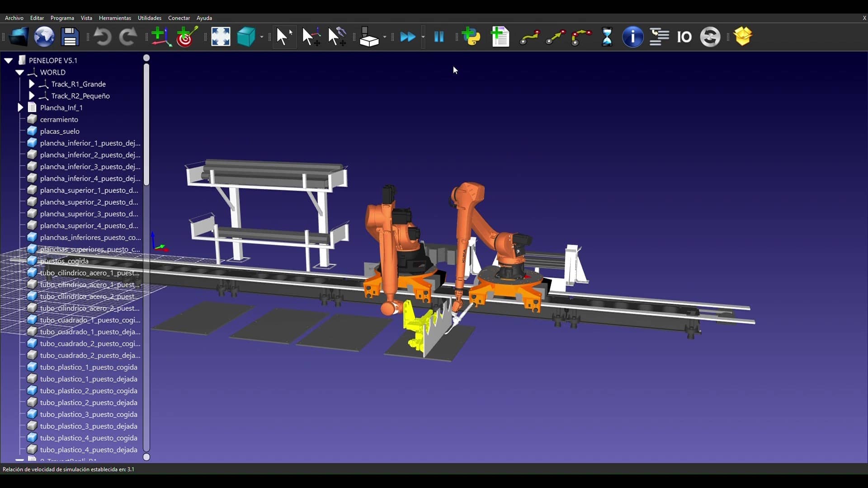
Task: Open the isometric view cube dropdown arrow
Action: click(x=262, y=37)
